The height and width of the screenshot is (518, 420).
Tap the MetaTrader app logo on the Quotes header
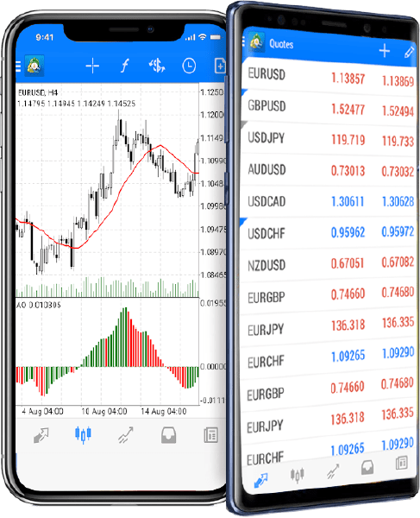(257, 42)
